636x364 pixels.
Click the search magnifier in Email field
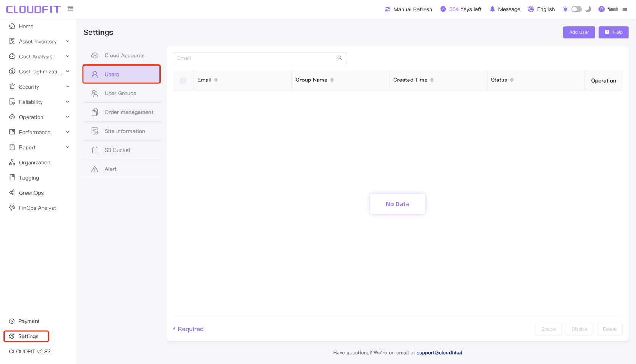click(x=339, y=58)
